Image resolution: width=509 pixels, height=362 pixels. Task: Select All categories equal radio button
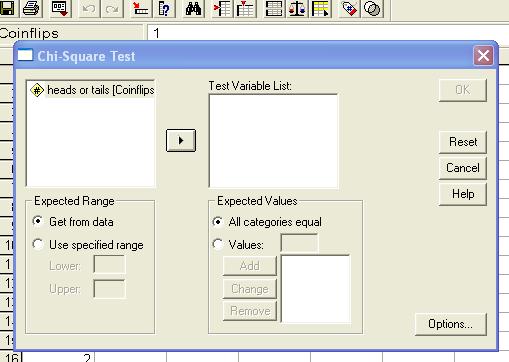(x=218, y=221)
